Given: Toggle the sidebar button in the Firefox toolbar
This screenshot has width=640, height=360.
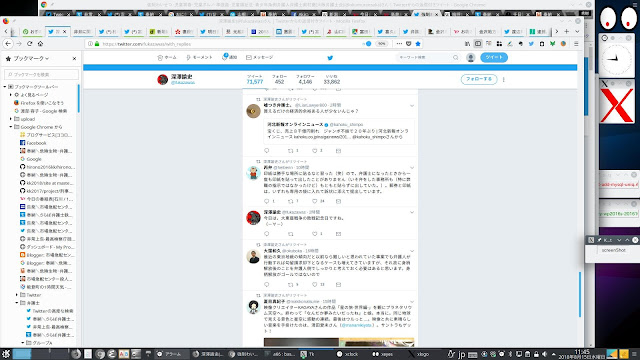Looking at the screenshot, I should [x=478, y=44].
